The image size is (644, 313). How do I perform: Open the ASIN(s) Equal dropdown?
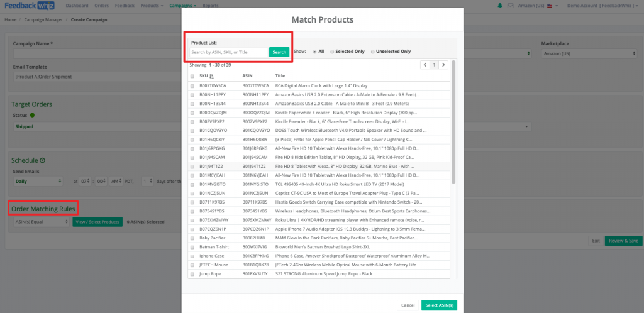[x=42, y=222]
